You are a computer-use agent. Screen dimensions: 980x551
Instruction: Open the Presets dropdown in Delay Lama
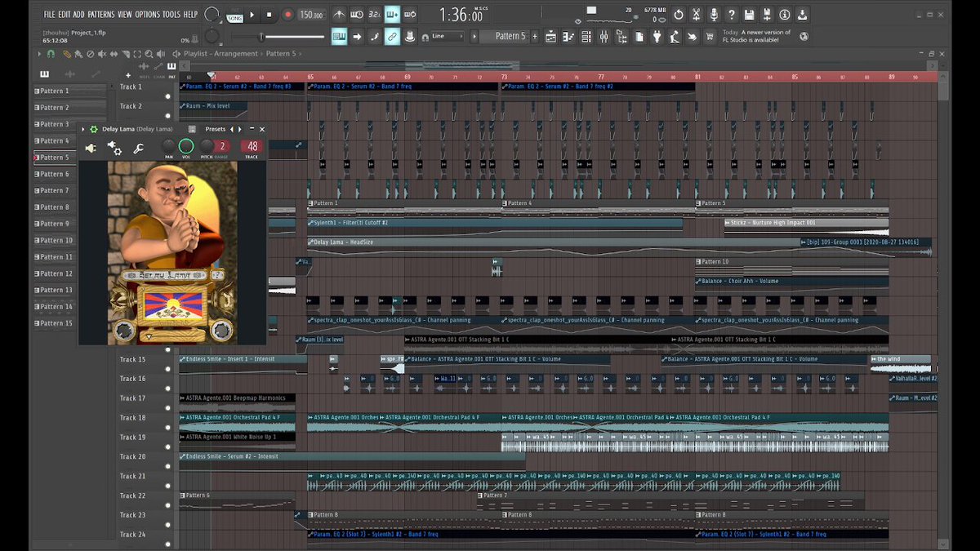[x=216, y=129]
